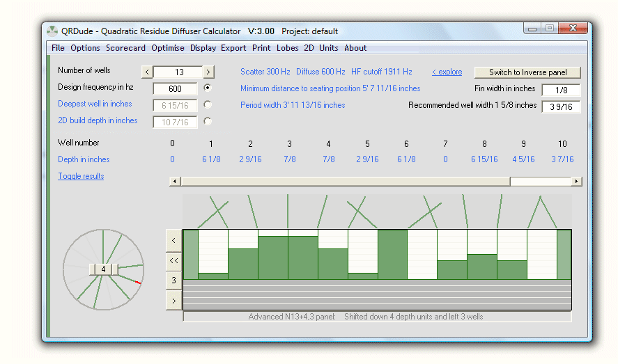
Task: Increase number of wells with right arrow
Action: tap(208, 72)
